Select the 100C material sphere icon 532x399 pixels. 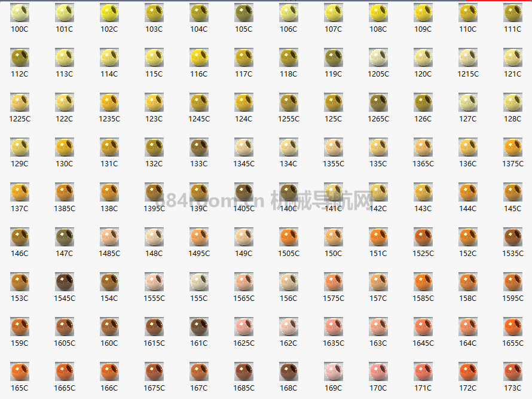[x=20, y=13]
